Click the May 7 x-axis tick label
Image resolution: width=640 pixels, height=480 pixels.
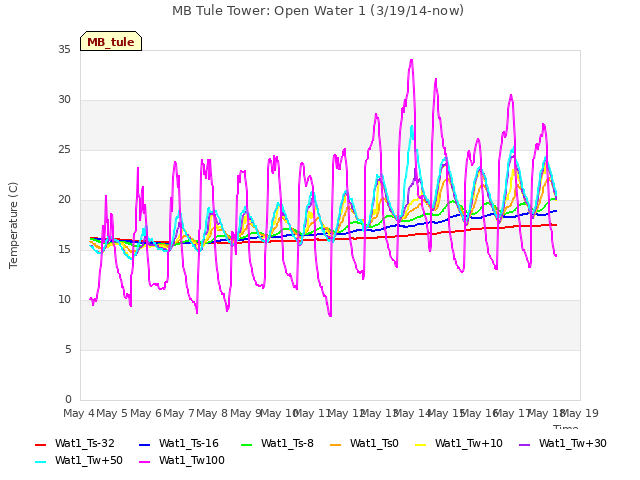tap(179, 413)
